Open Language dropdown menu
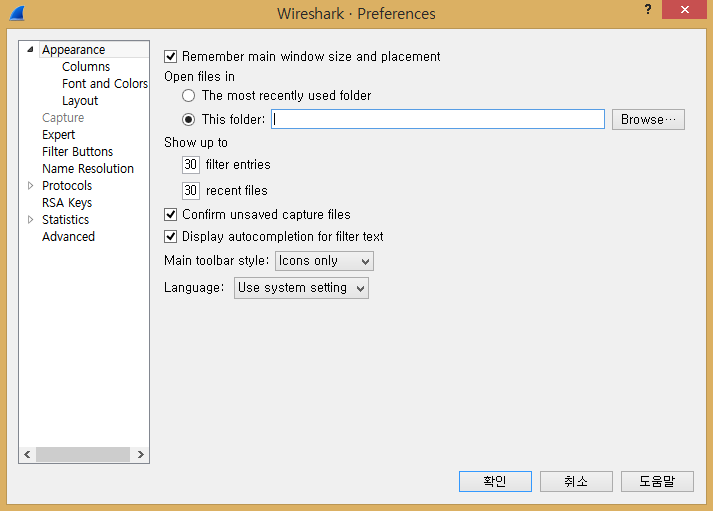This screenshot has width=713, height=511. pyautogui.click(x=301, y=288)
